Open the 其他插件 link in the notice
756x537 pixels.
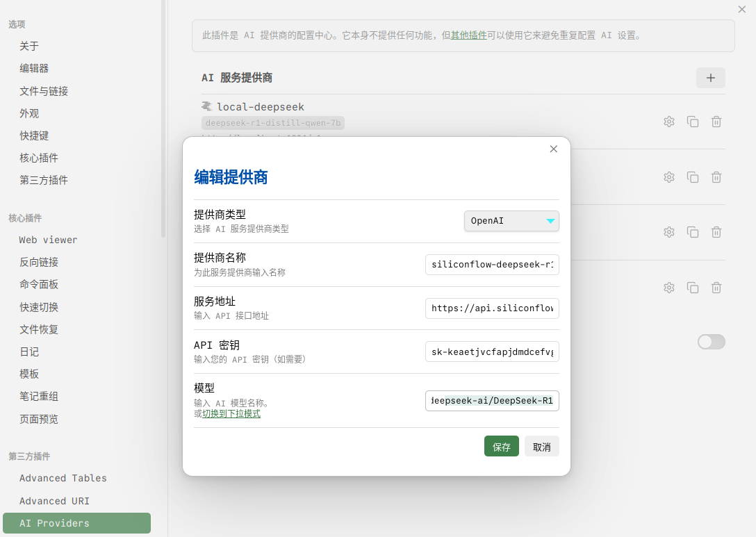pyautogui.click(x=468, y=35)
